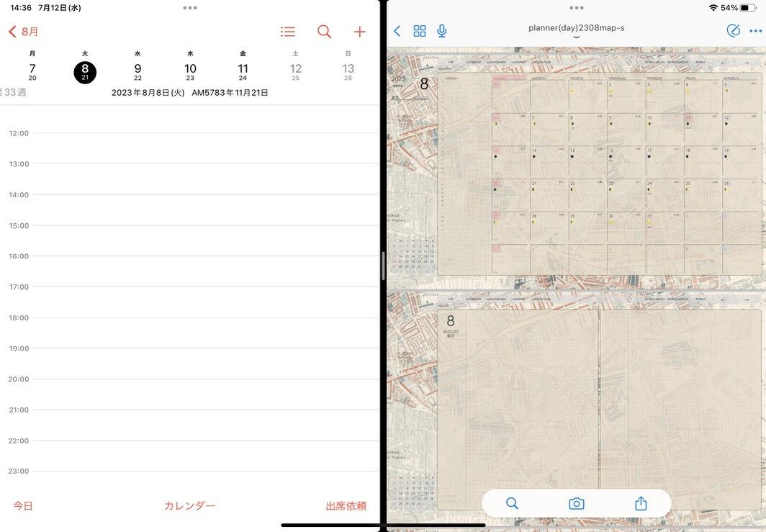Open Calendar's multitasking three-dot menu
Image resolution: width=766 pixels, height=532 pixels.
click(190, 8)
